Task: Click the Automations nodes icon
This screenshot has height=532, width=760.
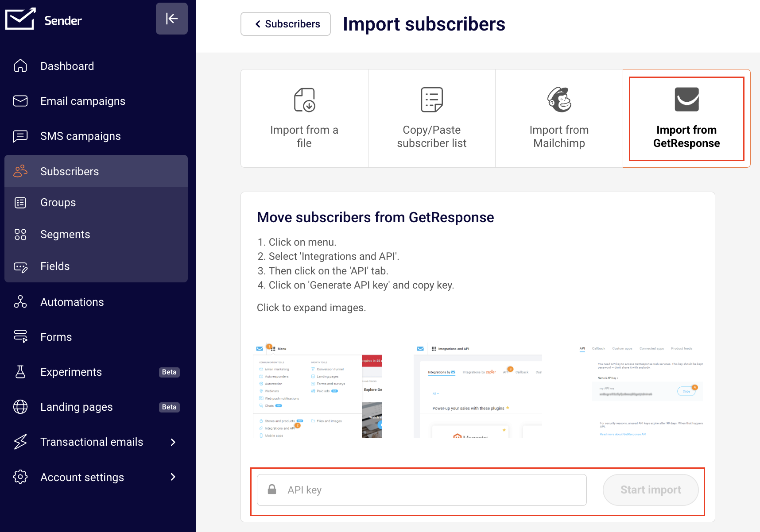Action: coord(20,302)
